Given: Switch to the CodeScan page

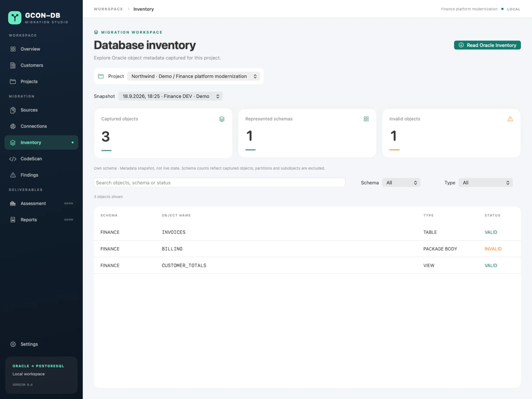Looking at the screenshot, I should click(41, 159).
